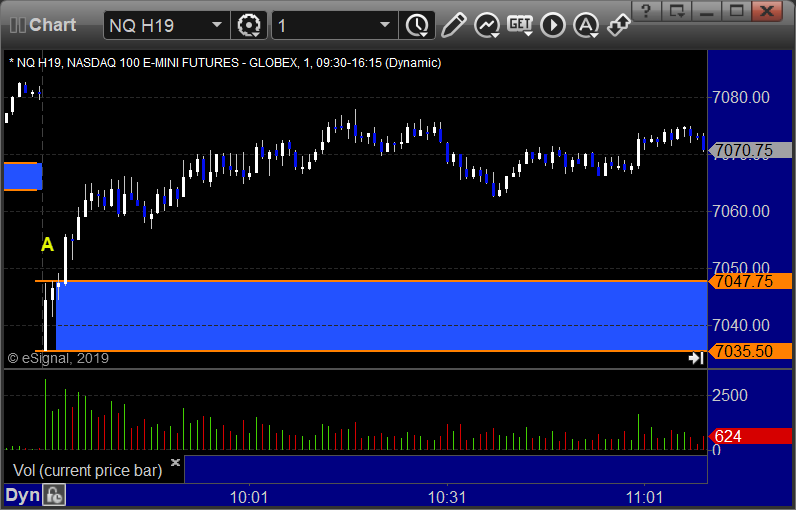The height and width of the screenshot is (510, 796).
Task: Click the red 624 volume label
Action: coord(751,436)
